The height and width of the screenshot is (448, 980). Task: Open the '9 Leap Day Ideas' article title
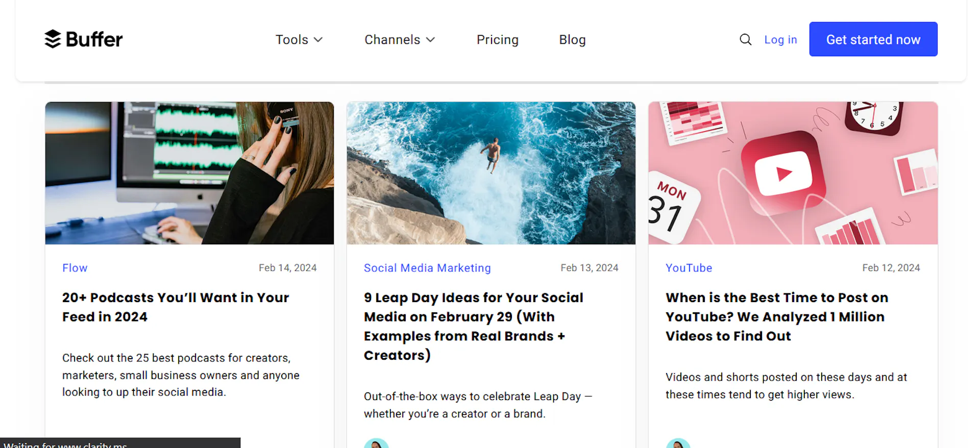coord(474,327)
